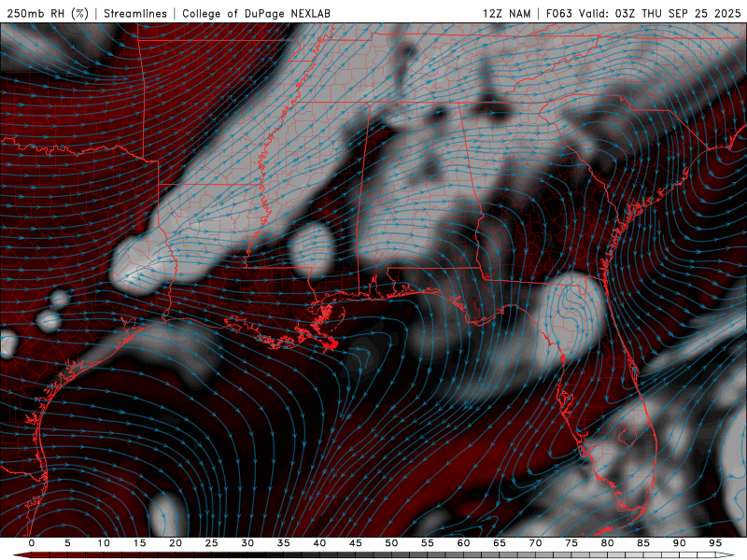The image size is (747, 560).
Task: Click the colorbar label '90'
Action: [679, 543]
